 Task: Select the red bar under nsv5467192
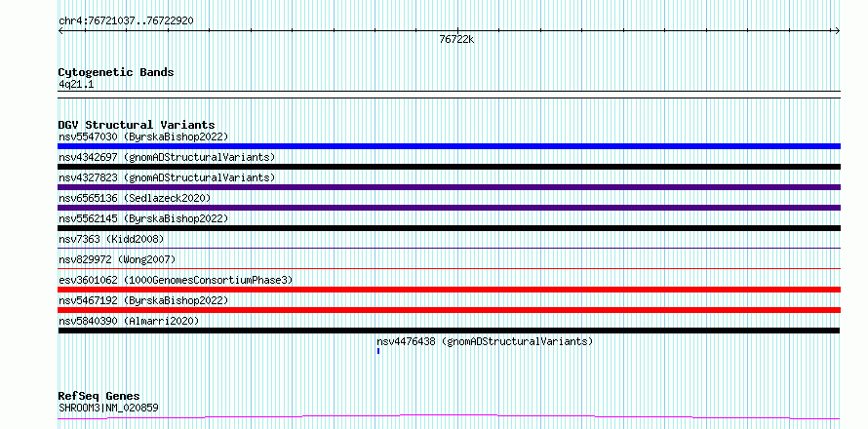click(449, 310)
